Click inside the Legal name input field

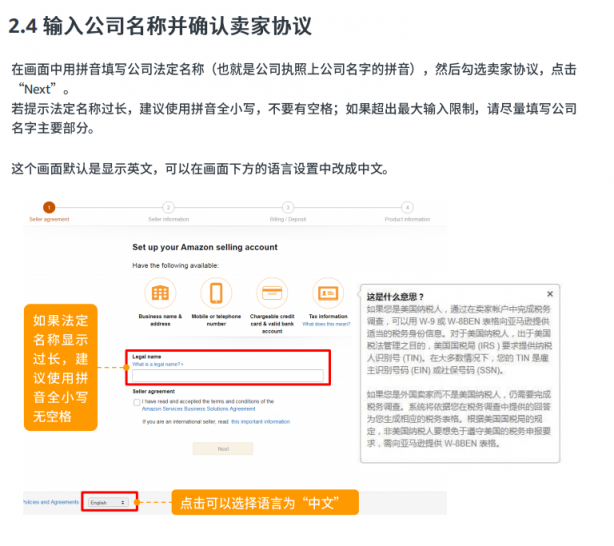pos(228,376)
